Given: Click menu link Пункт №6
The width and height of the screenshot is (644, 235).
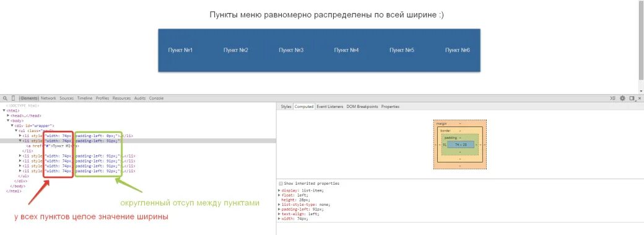Looking at the screenshot, I should pos(458,50).
